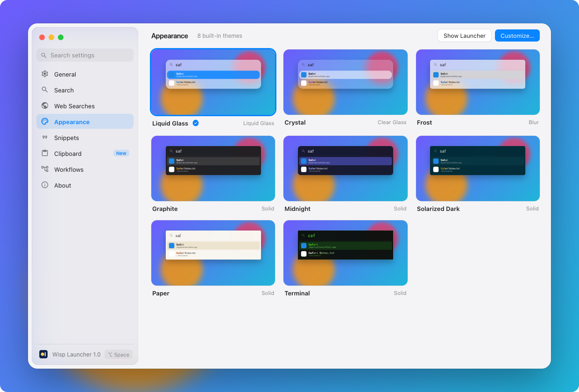Close the settings window with red button

click(x=42, y=37)
